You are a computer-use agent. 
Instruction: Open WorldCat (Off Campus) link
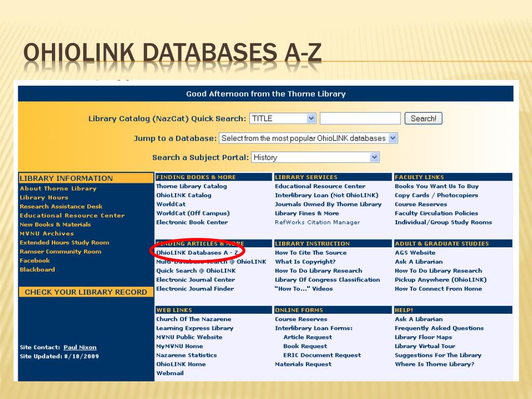193,213
